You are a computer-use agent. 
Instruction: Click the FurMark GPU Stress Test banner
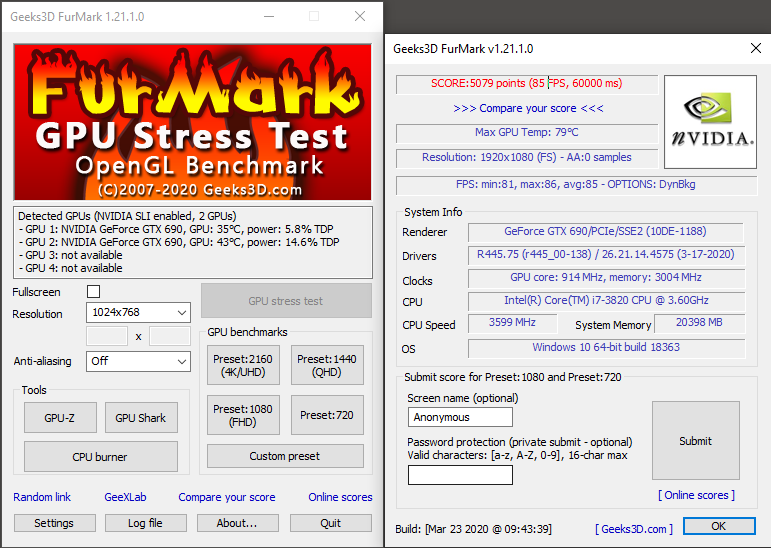click(193, 122)
